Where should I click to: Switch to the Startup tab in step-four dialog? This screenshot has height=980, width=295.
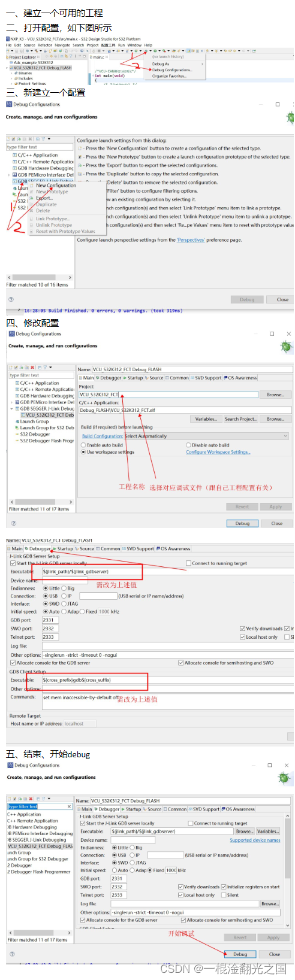click(133, 378)
